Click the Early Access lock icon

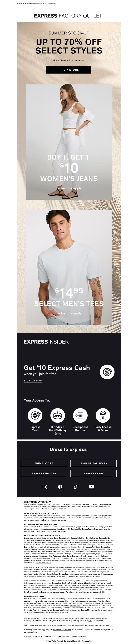tap(103, 415)
